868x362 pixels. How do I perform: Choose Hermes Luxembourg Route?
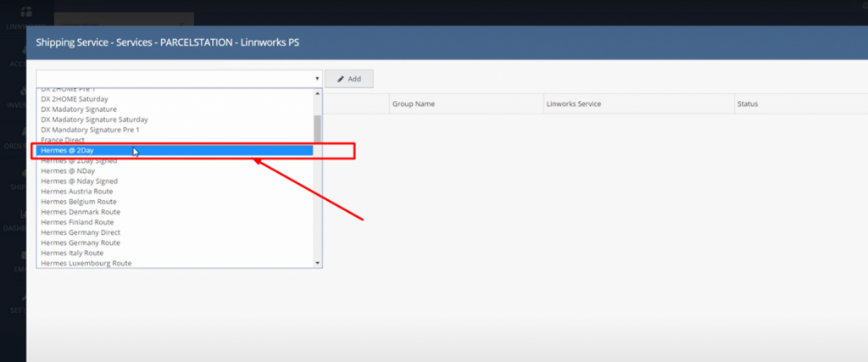point(175,263)
